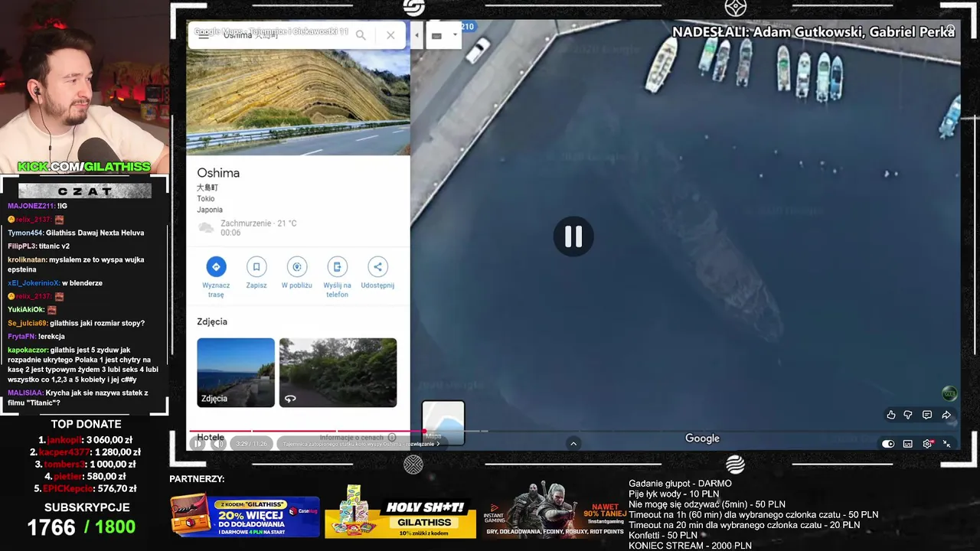Open video comments icon
The width and height of the screenshot is (980, 551).
(927, 415)
